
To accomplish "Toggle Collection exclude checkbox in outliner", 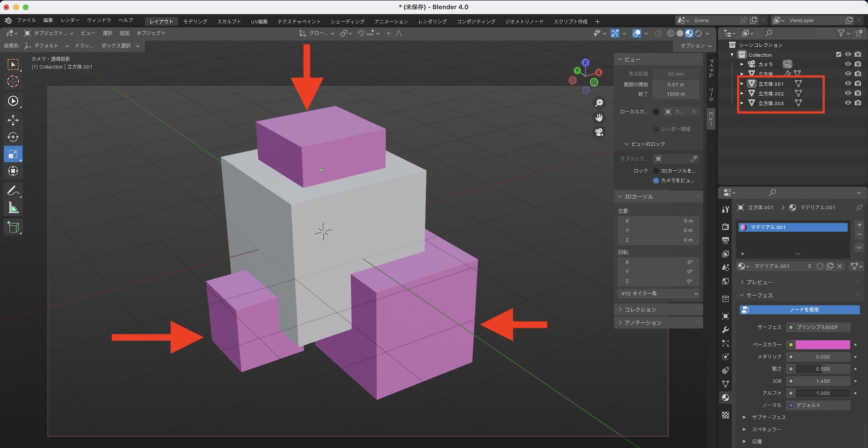I will (x=838, y=55).
